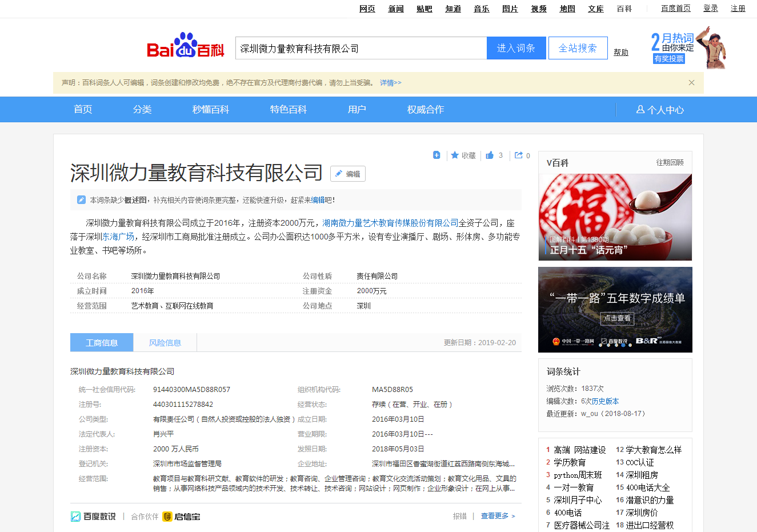Click the 进入词条 button
Screen dimensions: 757x532
(x=516, y=48)
